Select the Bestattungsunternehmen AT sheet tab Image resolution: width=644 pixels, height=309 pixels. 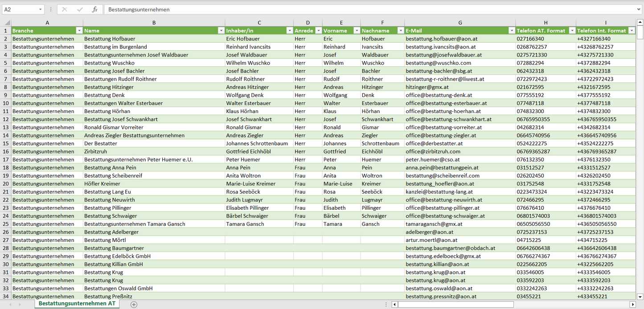pos(77,304)
